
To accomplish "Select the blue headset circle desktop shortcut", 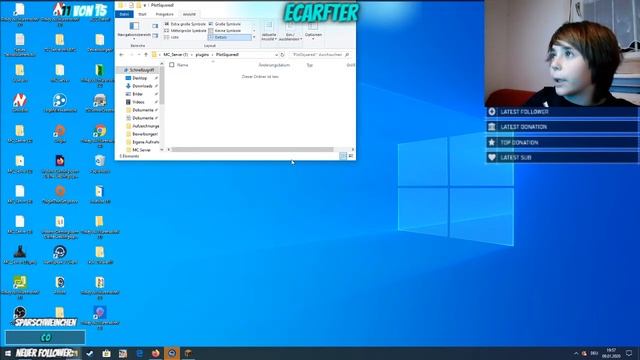I will (60, 251).
